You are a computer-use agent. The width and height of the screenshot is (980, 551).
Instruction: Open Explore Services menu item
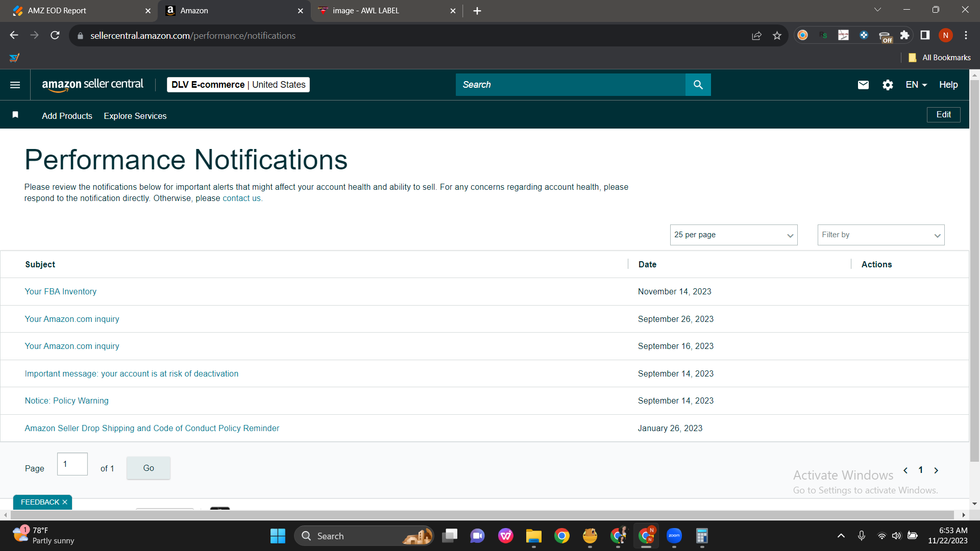pyautogui.click(x=135, y=116)
